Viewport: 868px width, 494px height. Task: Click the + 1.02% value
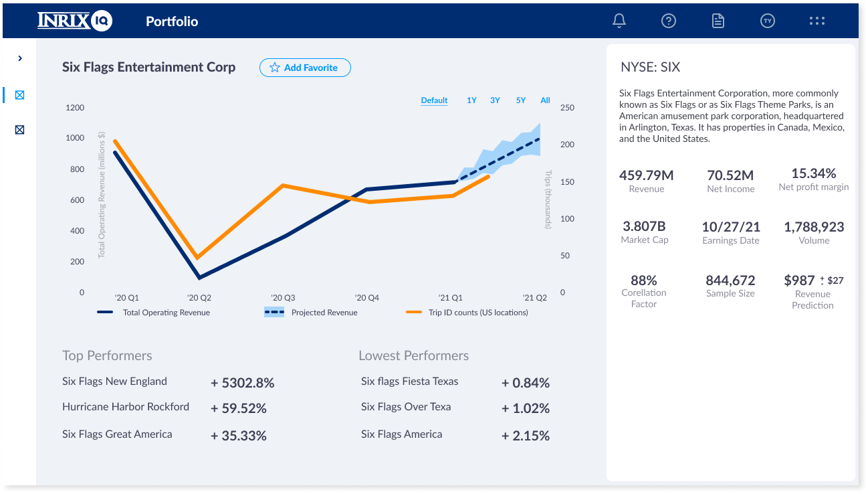(526, 408)
